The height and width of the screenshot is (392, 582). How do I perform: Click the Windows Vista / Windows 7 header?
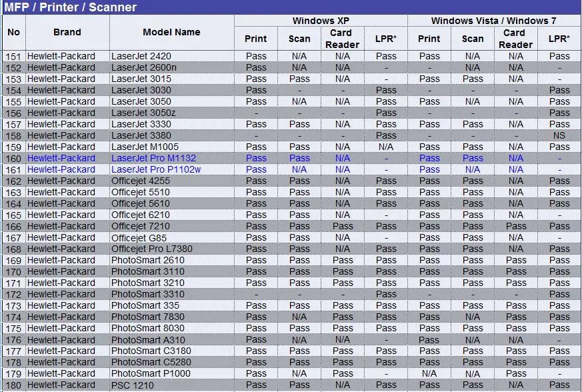(493, 21)
